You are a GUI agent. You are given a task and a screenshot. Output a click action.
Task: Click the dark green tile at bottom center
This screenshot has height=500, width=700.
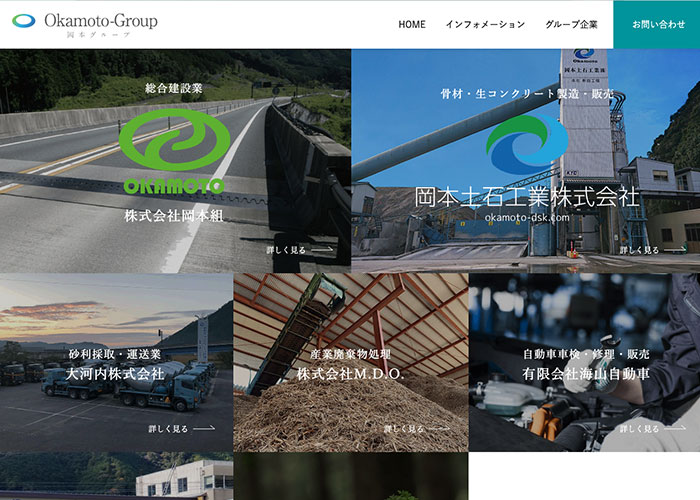pyautogui.click(x=350, y=478)
